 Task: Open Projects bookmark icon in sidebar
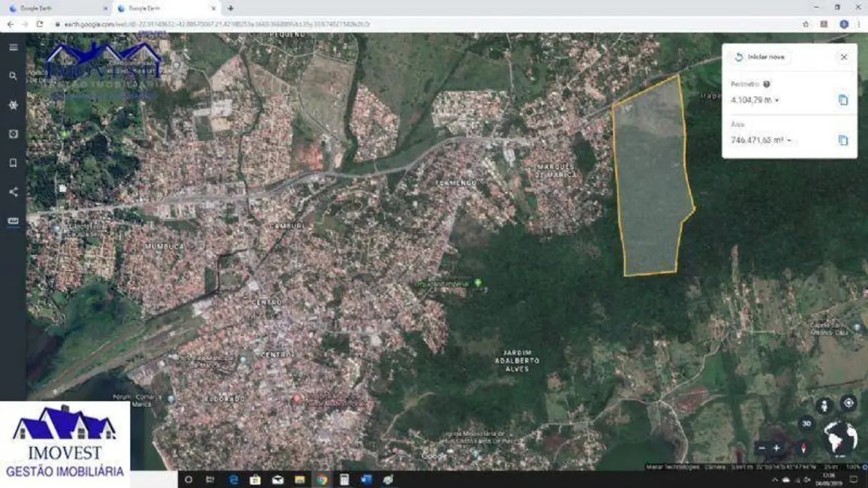pyautogui.click(x=14, y=163)
